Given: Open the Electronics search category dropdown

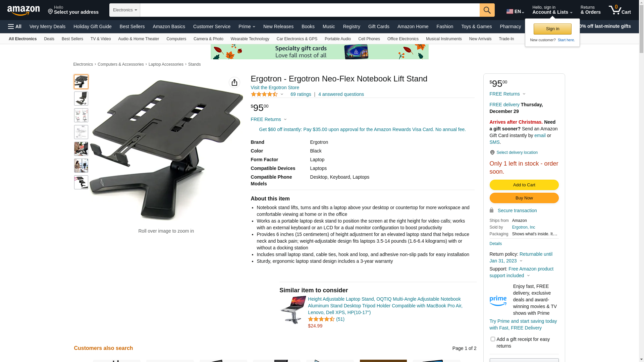Looking at the screenshot, I should click(x=125, y=10).
